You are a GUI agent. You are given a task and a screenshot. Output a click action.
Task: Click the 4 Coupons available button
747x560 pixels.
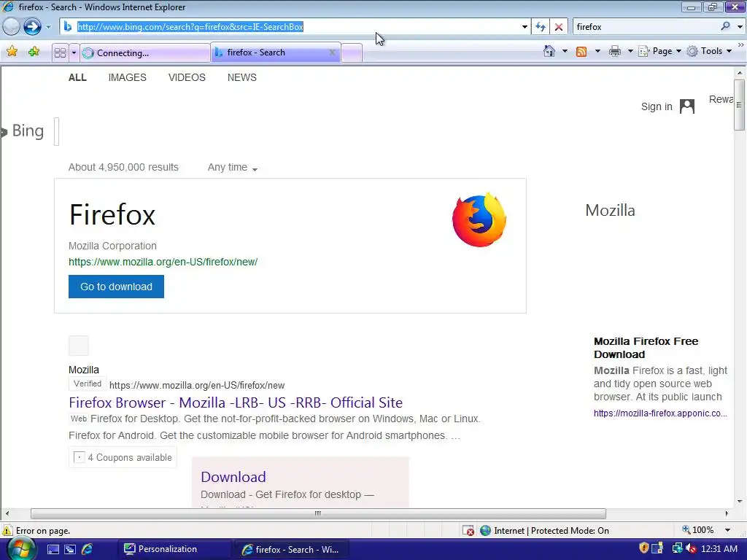click(x=123, y=458)
